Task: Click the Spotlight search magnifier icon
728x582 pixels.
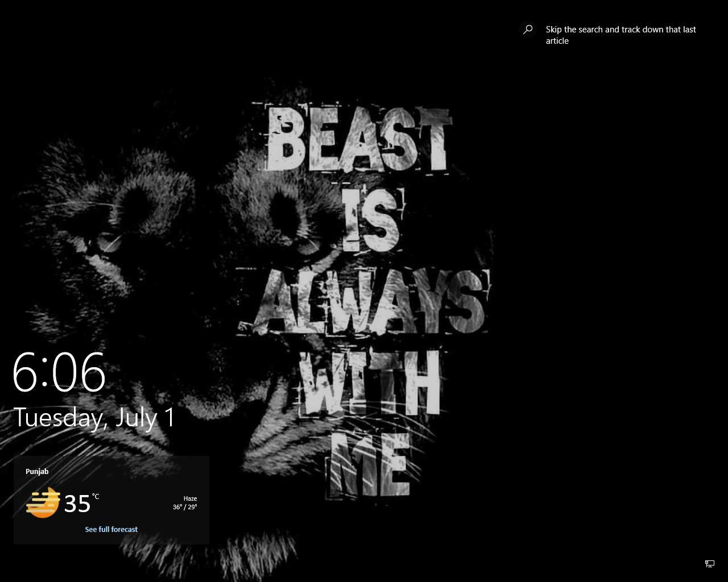Action: point(528,29)
